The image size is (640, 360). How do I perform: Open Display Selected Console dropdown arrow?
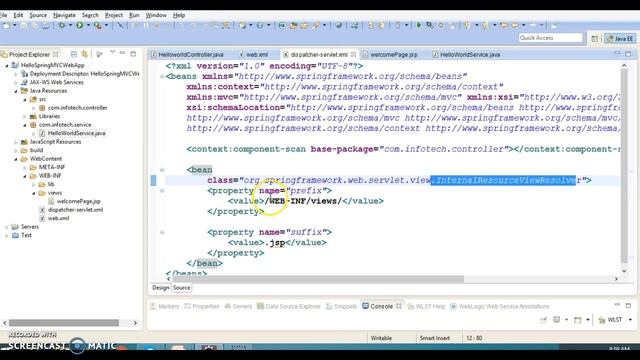click(x=567, y=320)
